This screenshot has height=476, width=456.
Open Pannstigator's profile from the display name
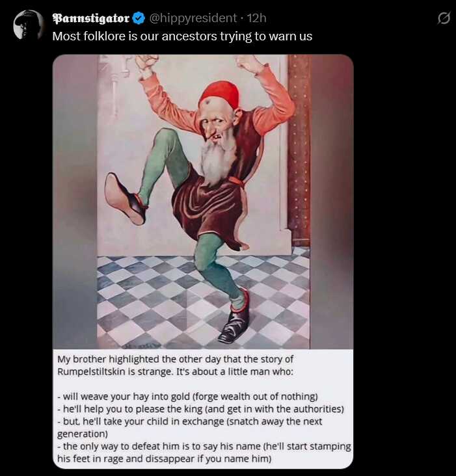coord(91,18)
